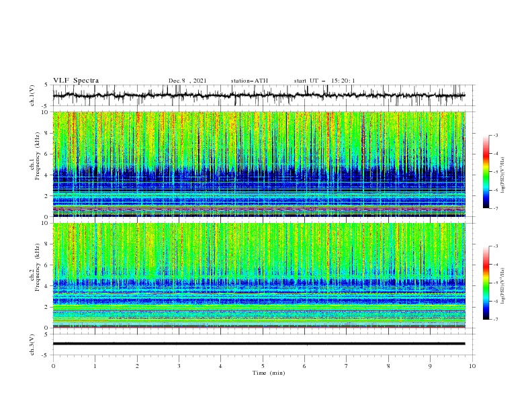The image size is (532, 411).
Task: Click the 'ch.2 Frequency (kHz)' axis label
Action: pos(35,267)
